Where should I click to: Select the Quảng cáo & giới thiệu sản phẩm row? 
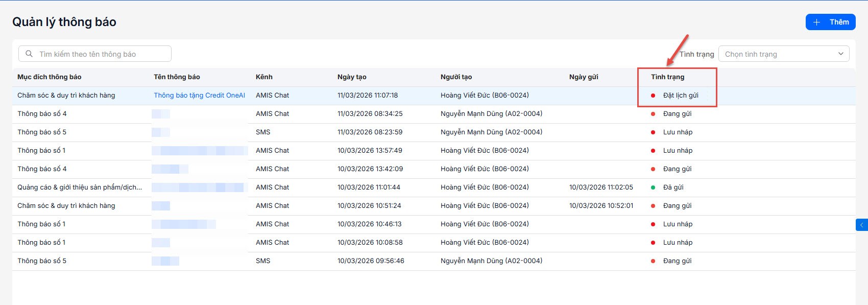[80, 187]
